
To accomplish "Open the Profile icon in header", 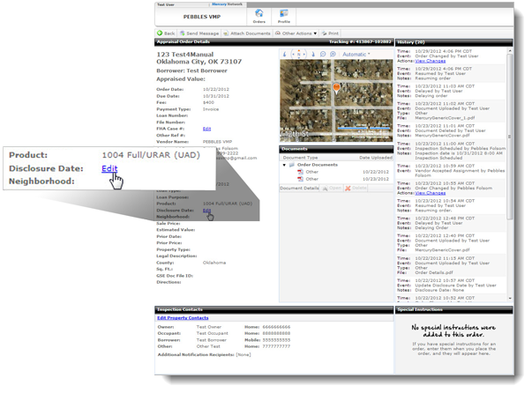I will 283,16.
